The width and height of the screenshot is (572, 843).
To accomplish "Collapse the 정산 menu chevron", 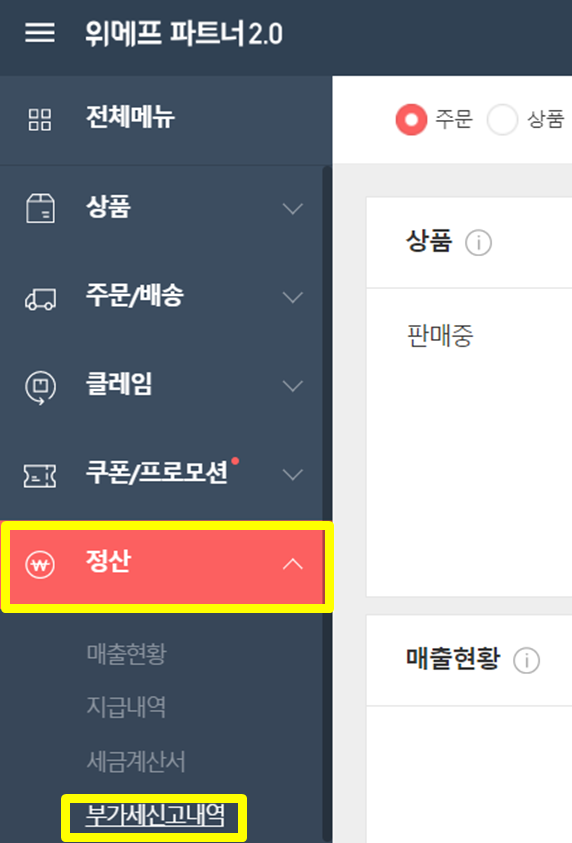I will click(x=293, y=564).
